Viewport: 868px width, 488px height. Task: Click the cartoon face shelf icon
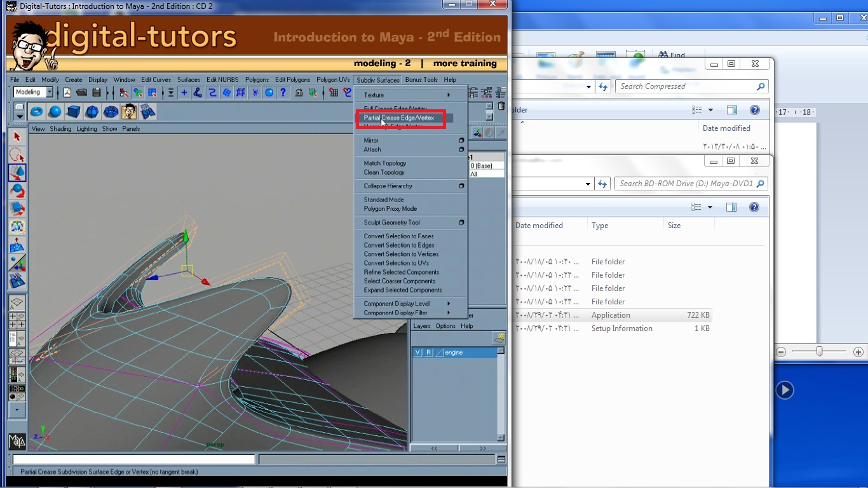tap(130, 112)
